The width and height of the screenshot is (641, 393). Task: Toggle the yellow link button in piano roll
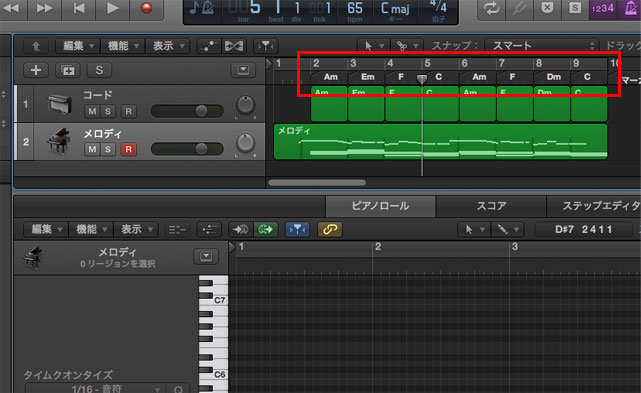(329, 230)
